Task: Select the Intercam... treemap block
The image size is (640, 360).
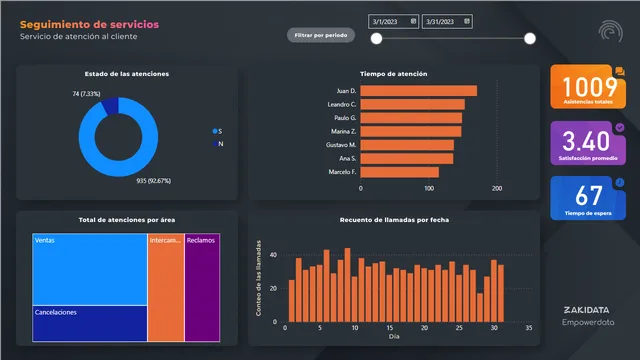Action: pos(166,287)
